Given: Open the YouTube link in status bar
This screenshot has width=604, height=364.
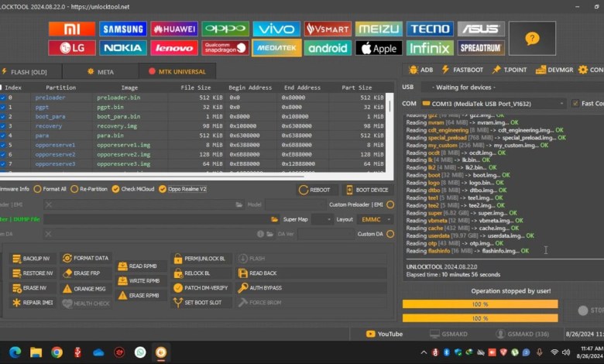Looking at the screenshot, I should 384,334.
